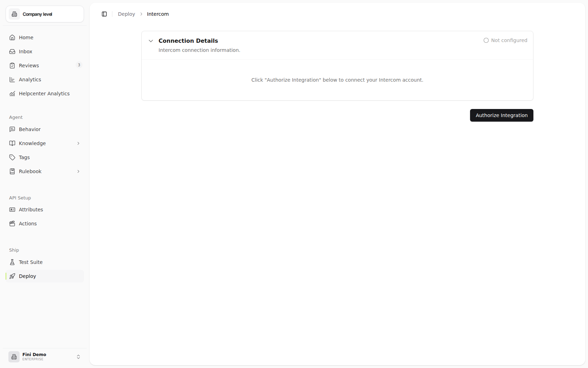
Task: Click the Rulebook icon
Action: [x=12, y=171]
